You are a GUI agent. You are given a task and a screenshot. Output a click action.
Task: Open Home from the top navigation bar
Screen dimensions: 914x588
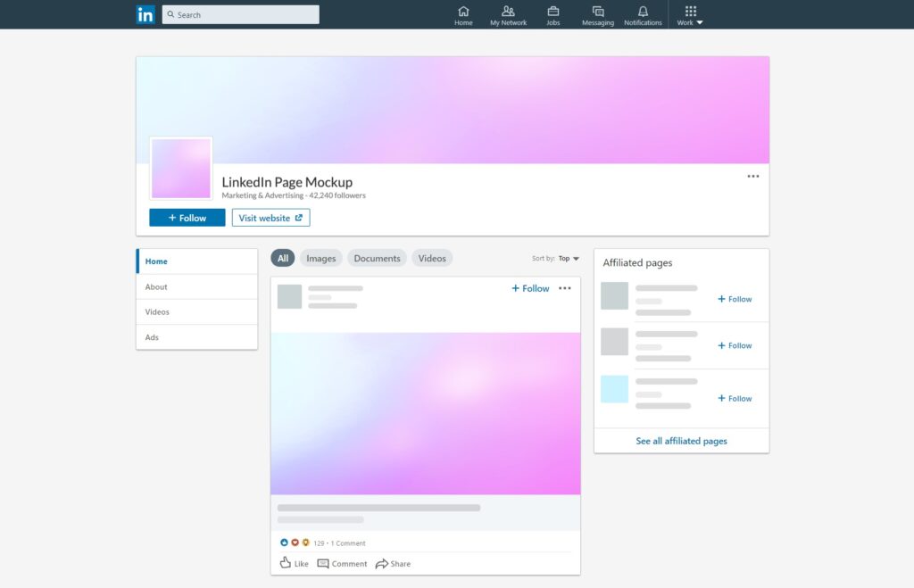(463, 16)
